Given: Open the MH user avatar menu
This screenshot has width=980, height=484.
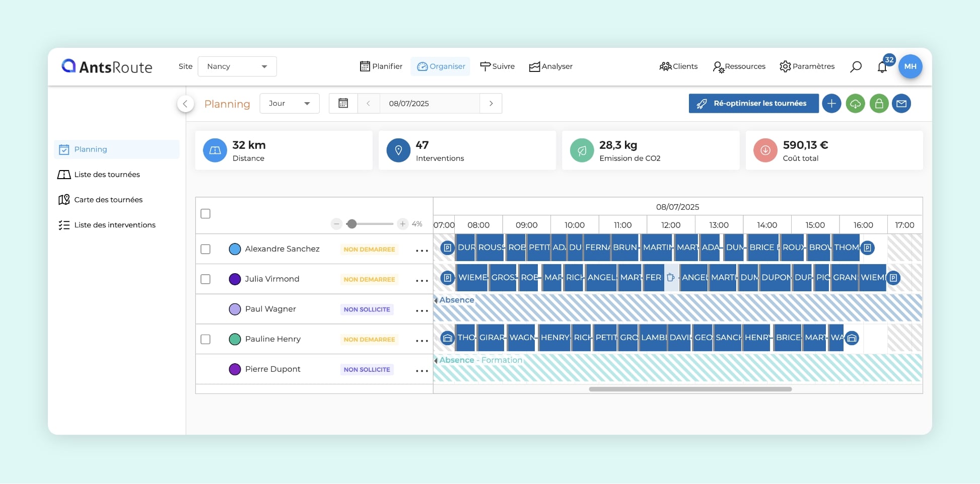Looking at the screenshot, I should [911, 66].
